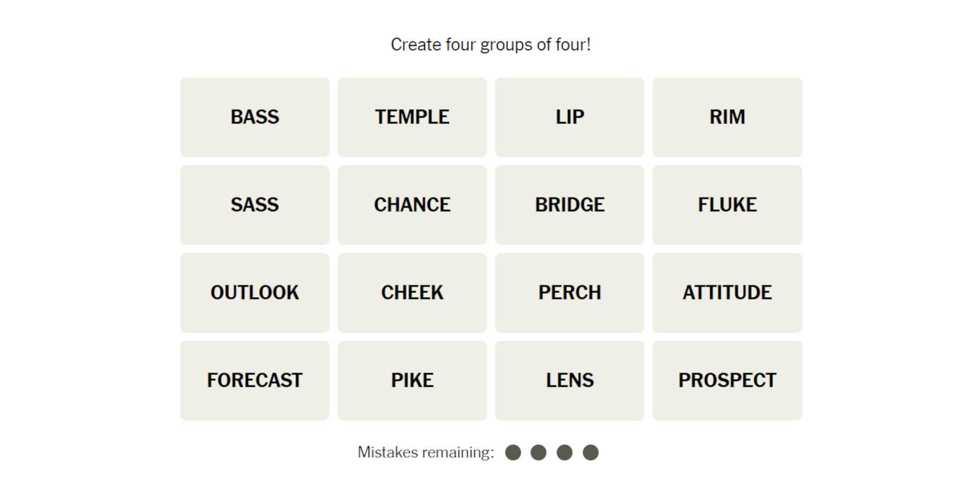Choose the OUTLOOK word tile
980x490 pixels.
[x=255, y=293]
